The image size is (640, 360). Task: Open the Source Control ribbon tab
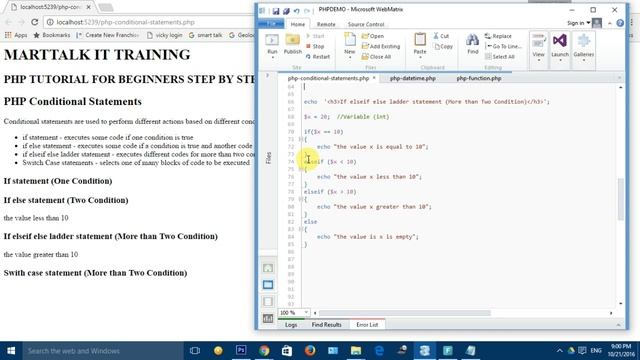(x=366, y=24)
